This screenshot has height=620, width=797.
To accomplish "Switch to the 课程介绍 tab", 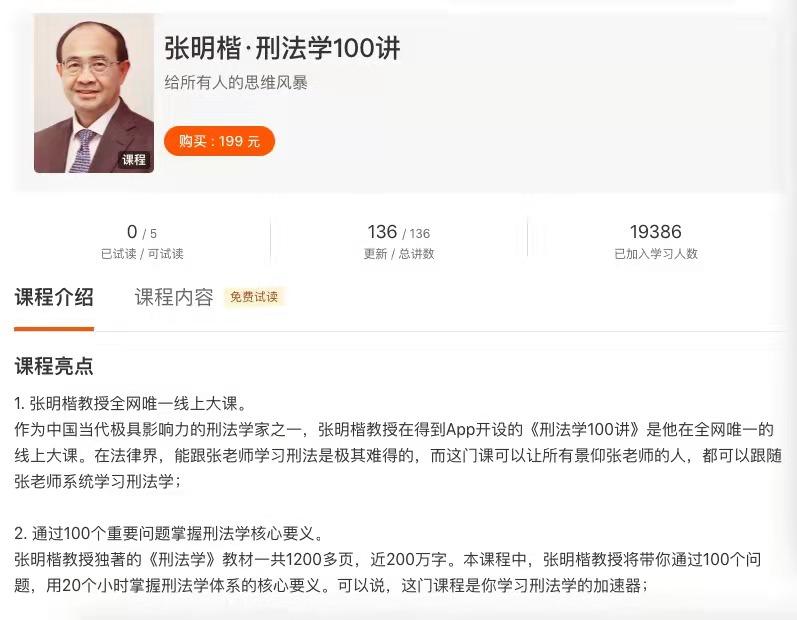I will (x=54, y=297).
